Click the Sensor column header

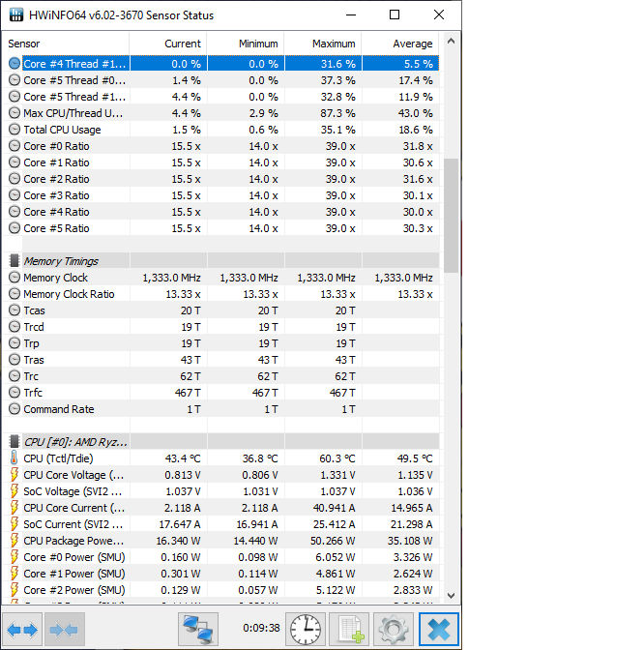pos(67,44)
